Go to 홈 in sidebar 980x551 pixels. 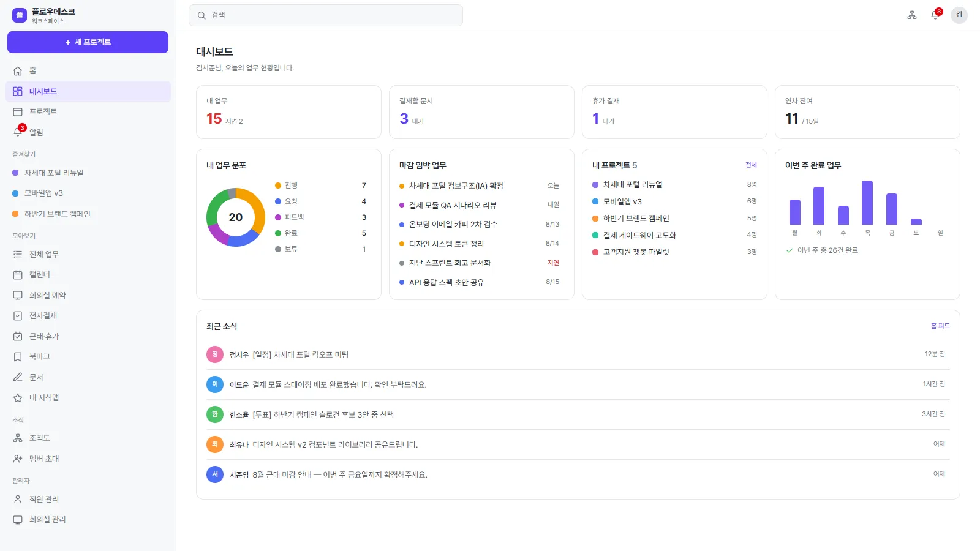[x=88, y=71]
